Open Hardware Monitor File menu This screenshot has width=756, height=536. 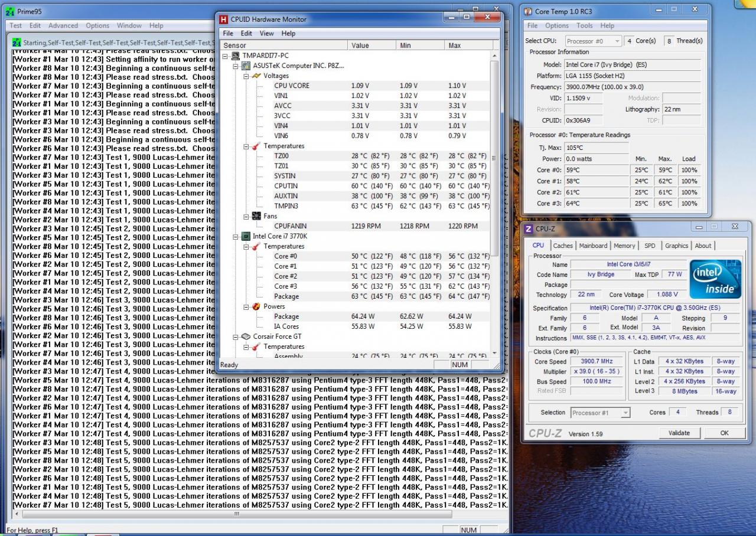point(228,34)
